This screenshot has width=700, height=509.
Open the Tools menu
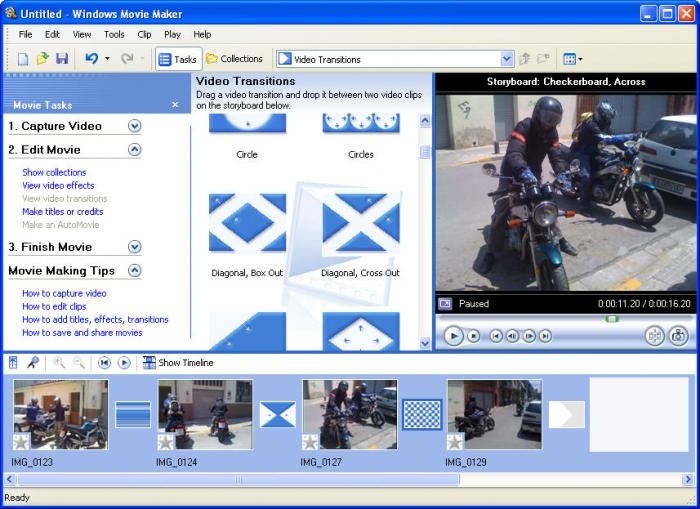tap(114, 34)
